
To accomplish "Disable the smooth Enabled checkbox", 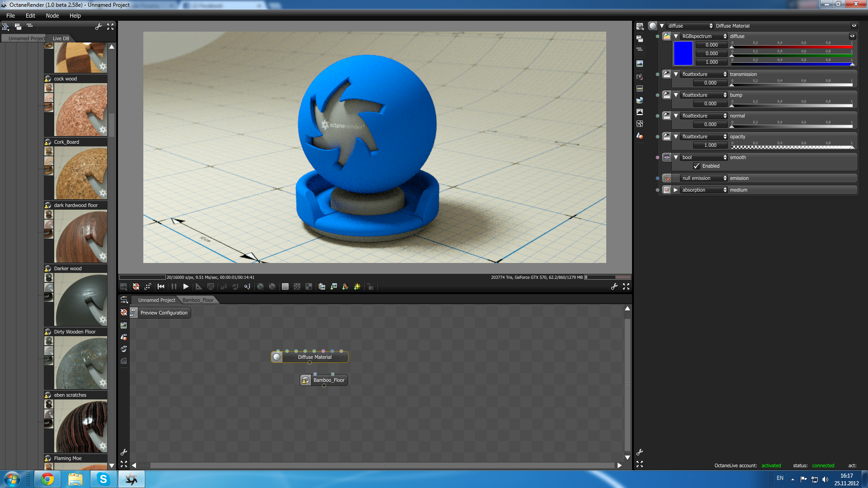I will coord(697,166).
